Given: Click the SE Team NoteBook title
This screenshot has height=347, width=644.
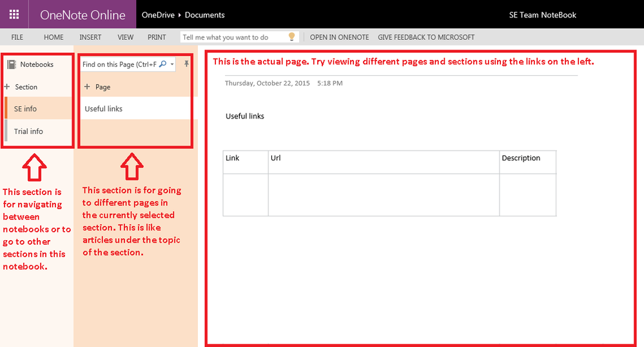Looking at the screenshot, I should click(543, 15).
